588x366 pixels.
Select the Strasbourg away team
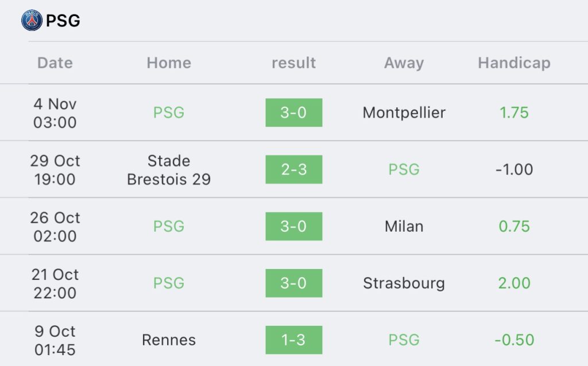(404, 283)
